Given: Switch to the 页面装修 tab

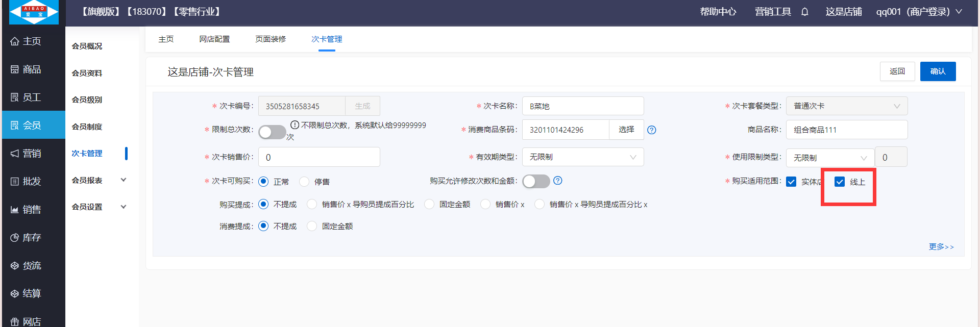Looking at the screenshot, I should point(271,39).
